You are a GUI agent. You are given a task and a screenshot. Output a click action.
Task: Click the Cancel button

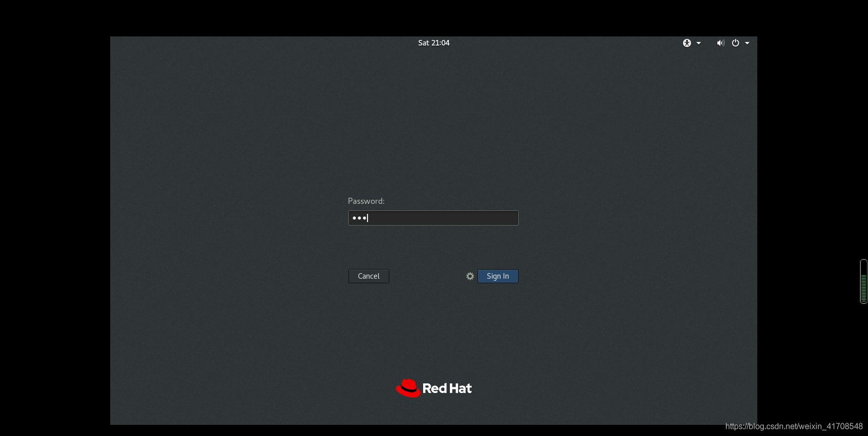click(369, 276)
